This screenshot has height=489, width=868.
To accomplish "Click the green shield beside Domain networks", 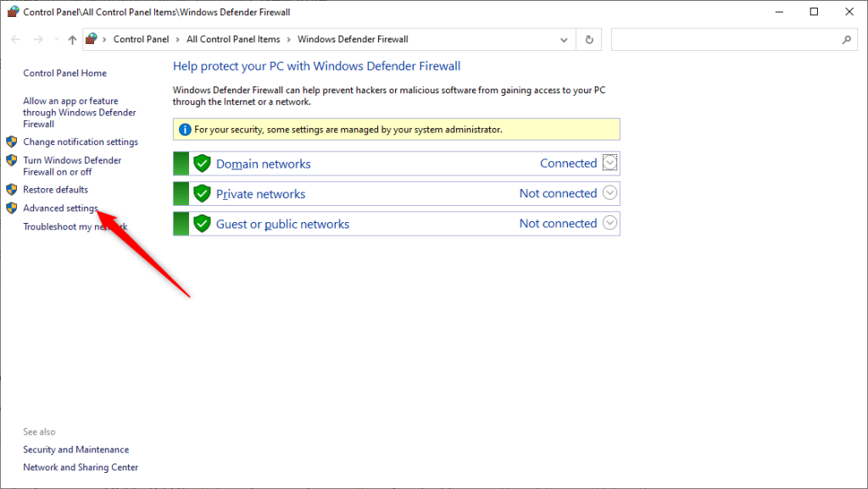I will 202,163.
